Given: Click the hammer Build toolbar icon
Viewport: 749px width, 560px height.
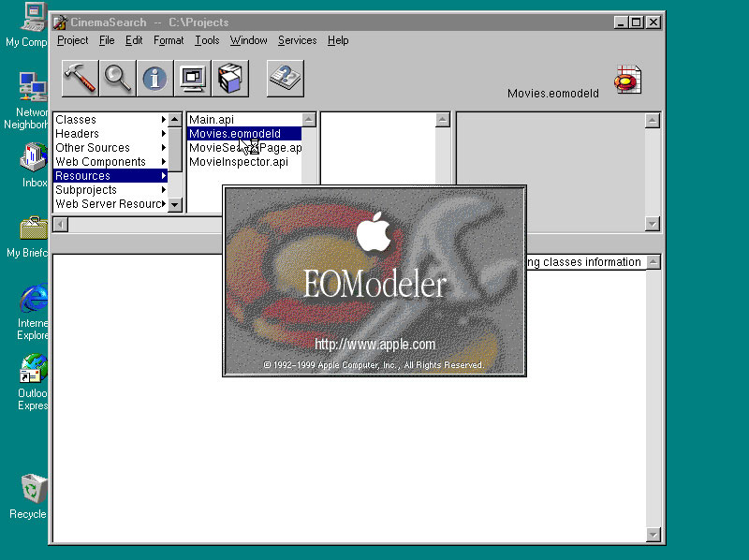Looking at the screenshot, I should pyautogui.click(x=81, y=79).
